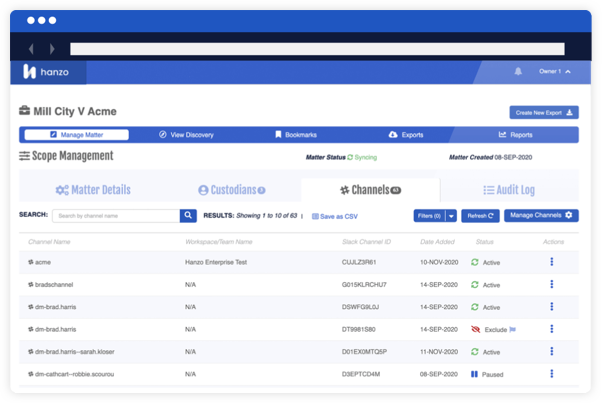This screenshot has width=602, height=403.
Task: Click the search magnifier button
Action: [x=188, y=216]
